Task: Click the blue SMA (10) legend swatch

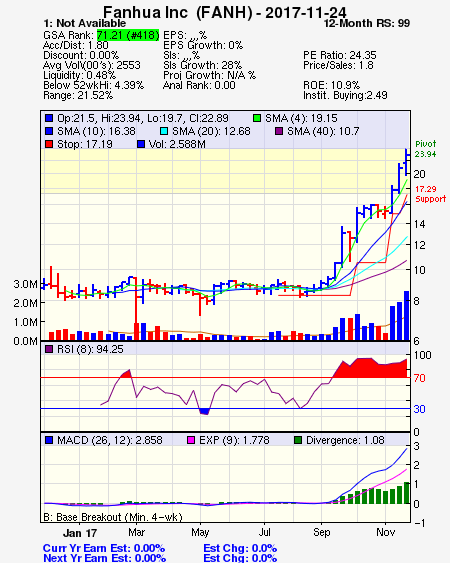Action: click(49, 131)
